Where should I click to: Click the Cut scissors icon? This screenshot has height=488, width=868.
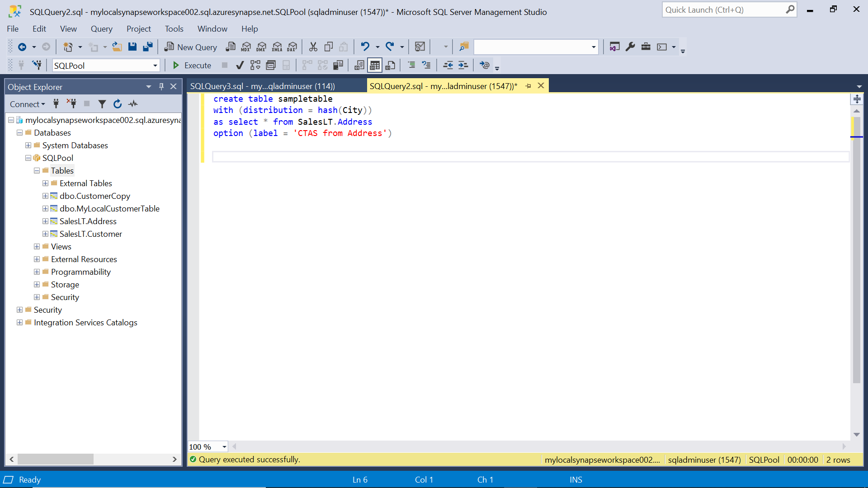[x=313, y=47]
